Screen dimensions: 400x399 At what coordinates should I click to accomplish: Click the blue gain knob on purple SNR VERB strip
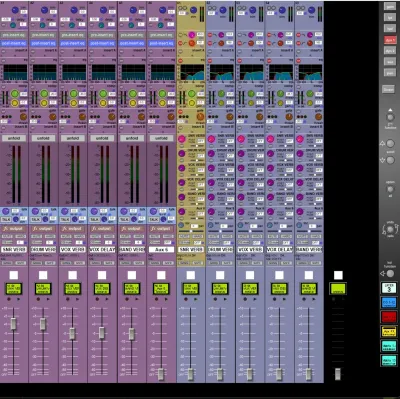tap(15, 10)
